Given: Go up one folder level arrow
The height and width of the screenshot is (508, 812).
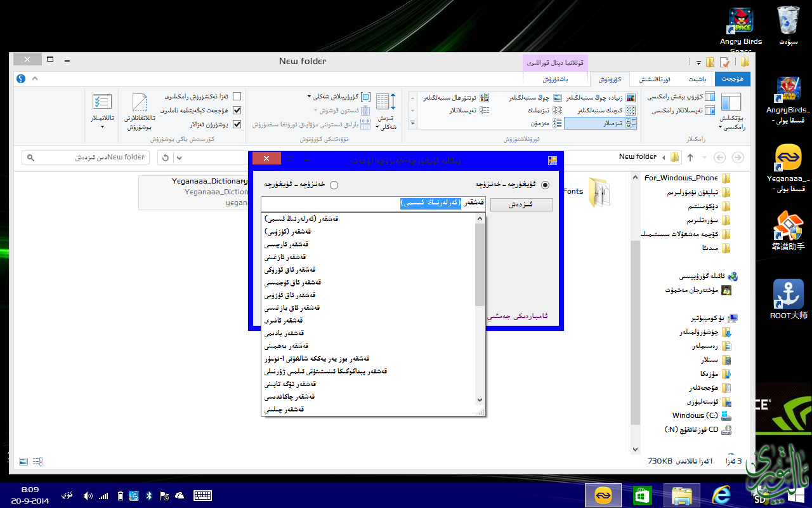Looking at the screenshot, I should [690, 157].
